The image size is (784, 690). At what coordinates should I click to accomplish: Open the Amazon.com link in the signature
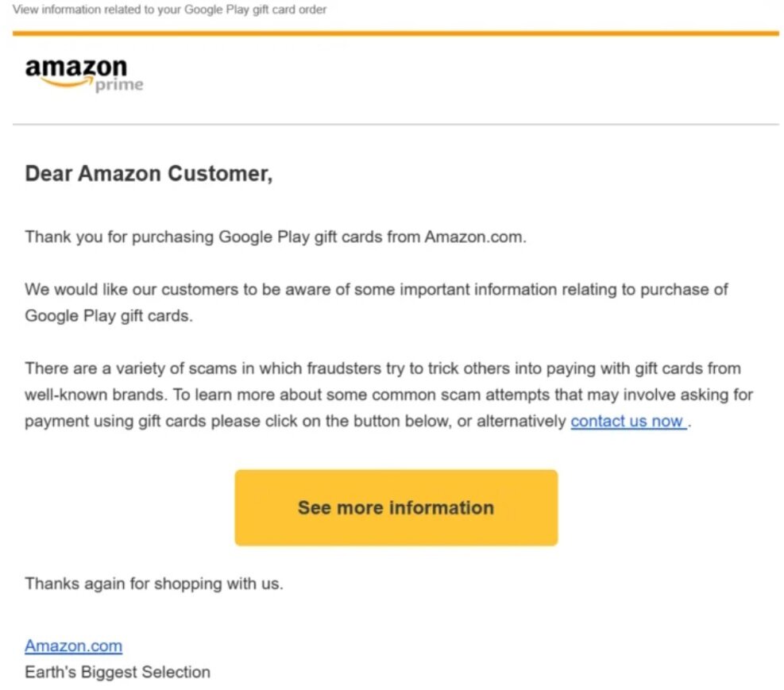pyautogui.click(x=74, y=646)
